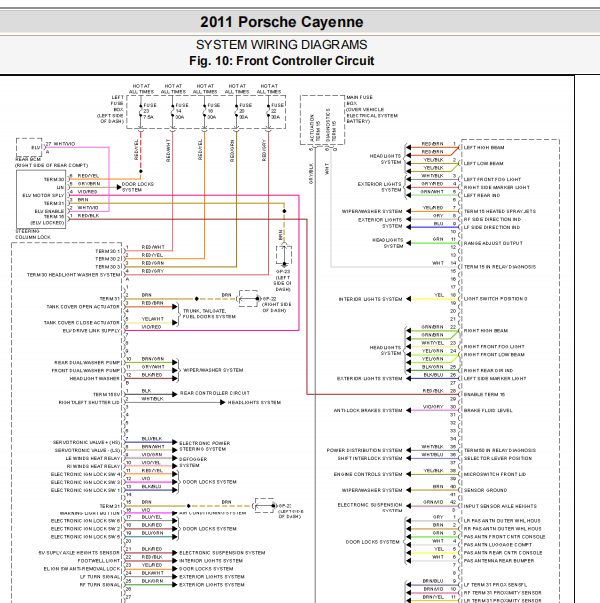Select 'SHIFT INTERLOCK SYSTEM' reference
Screen dimensions: 600x603
click(x=370, y=458)
